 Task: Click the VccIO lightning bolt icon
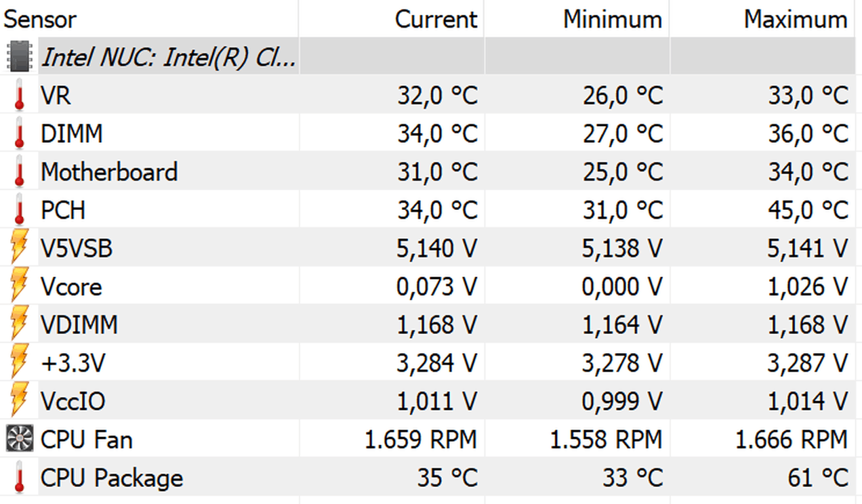pos(19,401)
